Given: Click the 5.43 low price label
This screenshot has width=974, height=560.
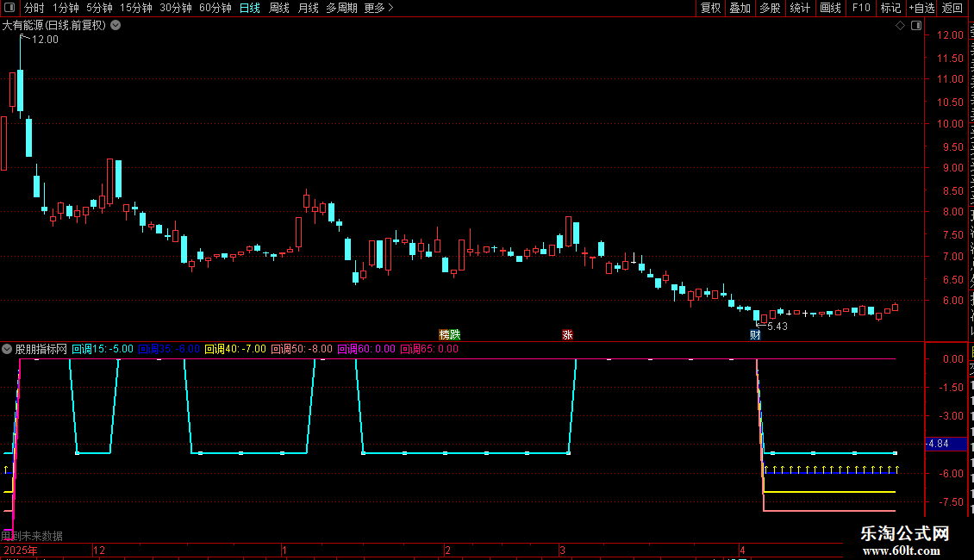Looking at the screenshot, I should (x=777, y=327).
